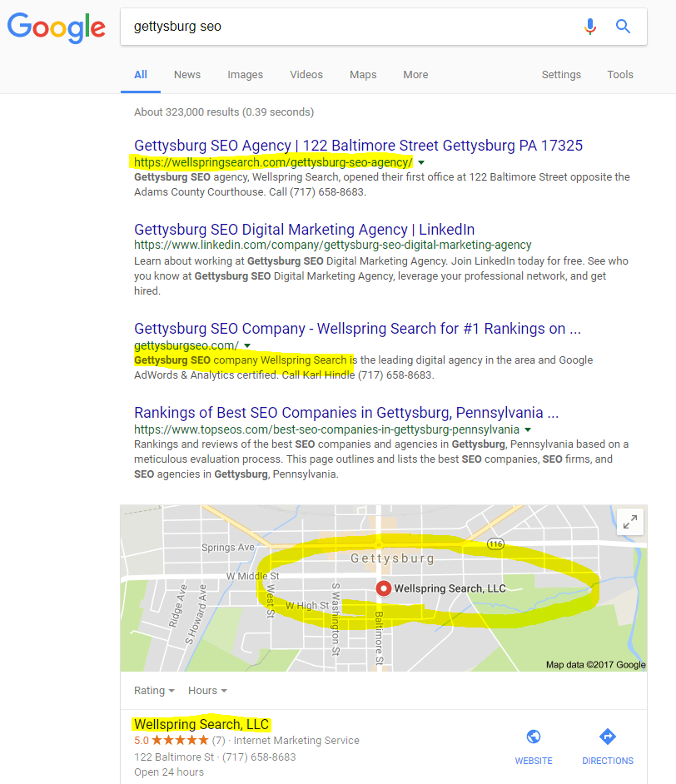Open search Tools
676x784 pixels.
pyautogui.click(x=620, y=75)
